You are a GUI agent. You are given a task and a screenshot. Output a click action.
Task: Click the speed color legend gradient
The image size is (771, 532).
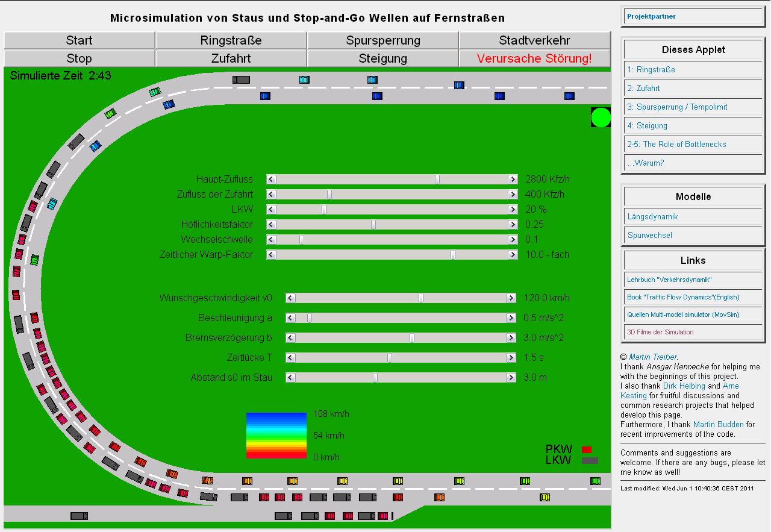(x=276, y=436)
